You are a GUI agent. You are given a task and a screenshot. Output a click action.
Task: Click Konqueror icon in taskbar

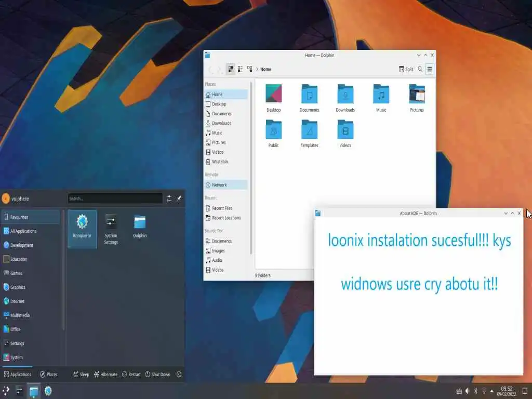[48, 391]
